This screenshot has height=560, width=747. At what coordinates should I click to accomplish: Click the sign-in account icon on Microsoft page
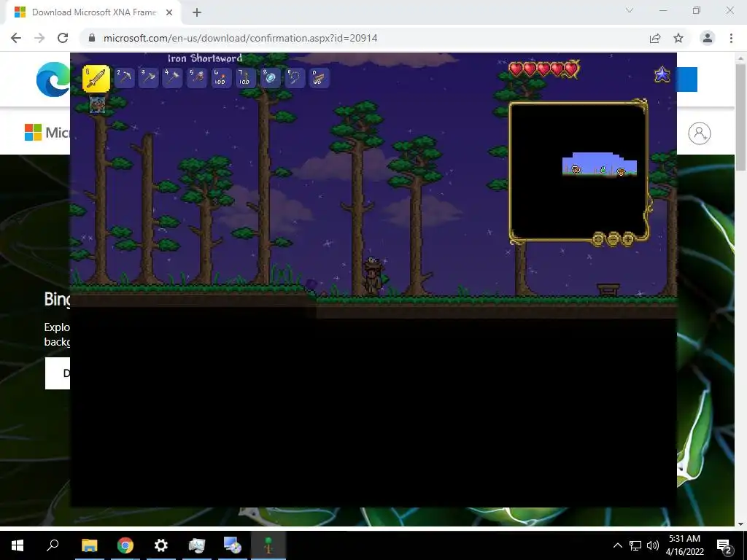coord(700,133)
